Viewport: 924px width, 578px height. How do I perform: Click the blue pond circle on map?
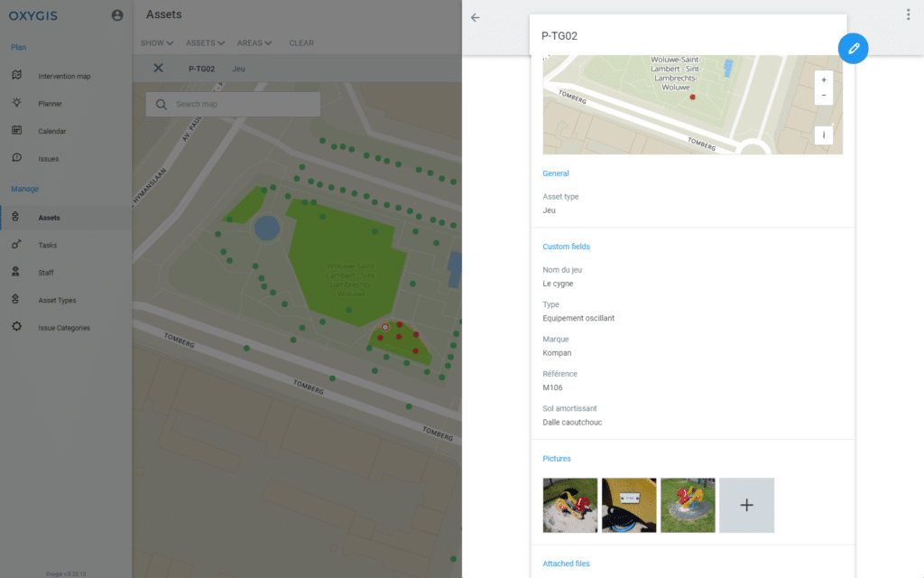[267, 228]
